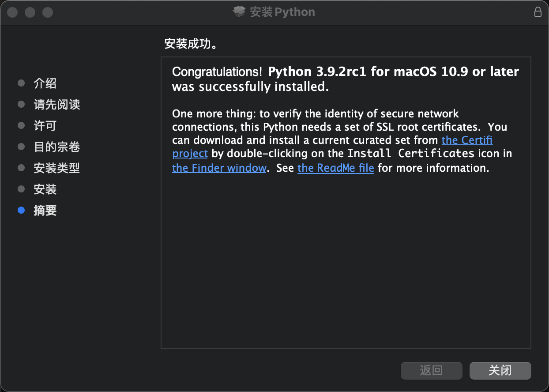Screen dimensions: 549x392
Task: Select the 安装类型 step in sidebar
Action: [56, 168]
